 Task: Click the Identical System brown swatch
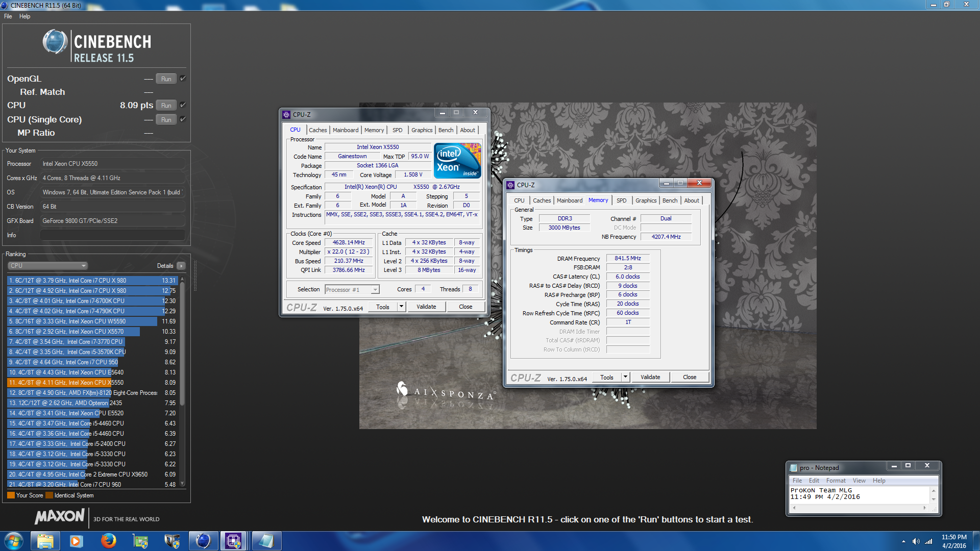[49, 495]
